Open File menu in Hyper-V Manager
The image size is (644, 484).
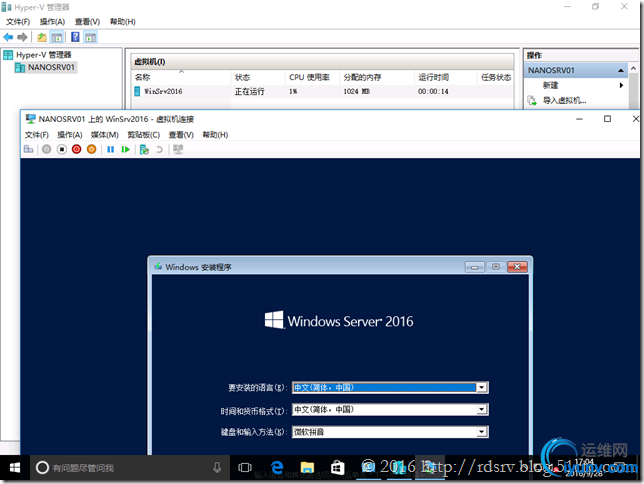18,21
